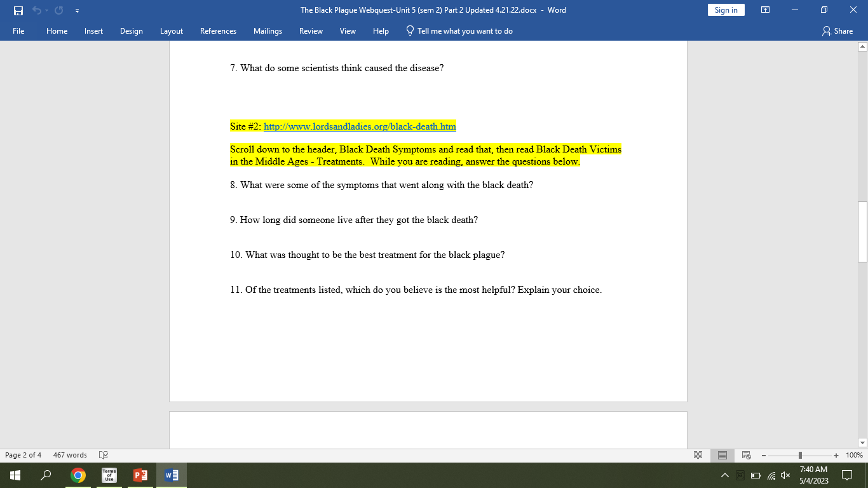The height and width of the screenshot is (488, 868).
Task: Show hidden system tray icons chevron
Action: point(725,475)
